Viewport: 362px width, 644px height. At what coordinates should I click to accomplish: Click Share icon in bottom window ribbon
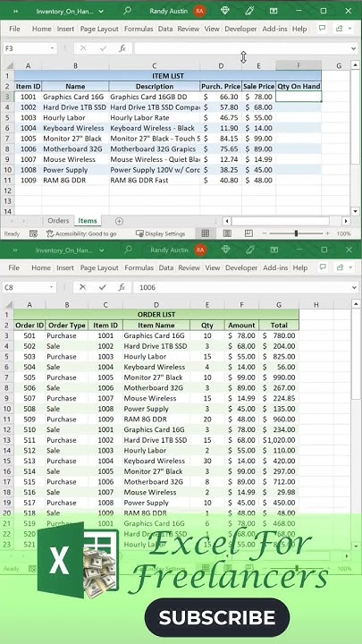pos(340,267)
